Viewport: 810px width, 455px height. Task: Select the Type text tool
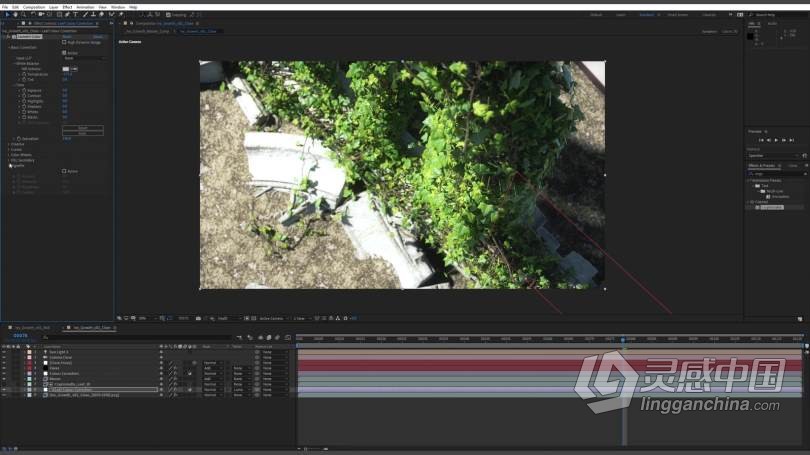pyautogui.click(x=73, y=15)
